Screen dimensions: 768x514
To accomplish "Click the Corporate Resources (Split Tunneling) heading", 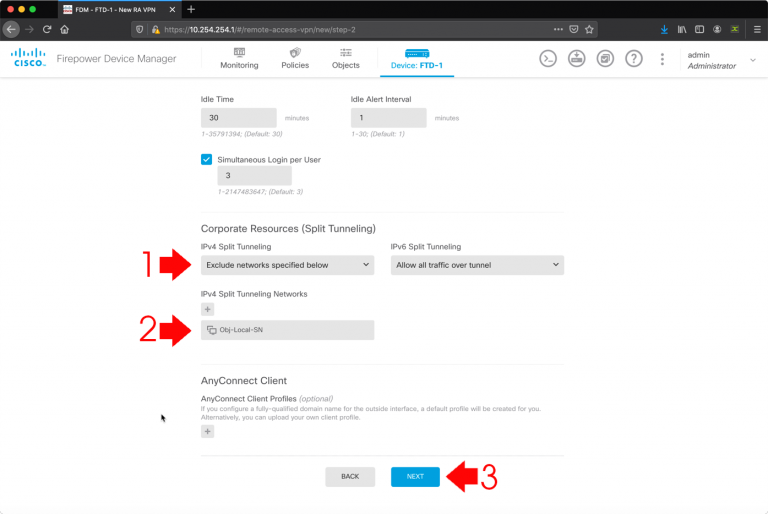I will point(288,229).
